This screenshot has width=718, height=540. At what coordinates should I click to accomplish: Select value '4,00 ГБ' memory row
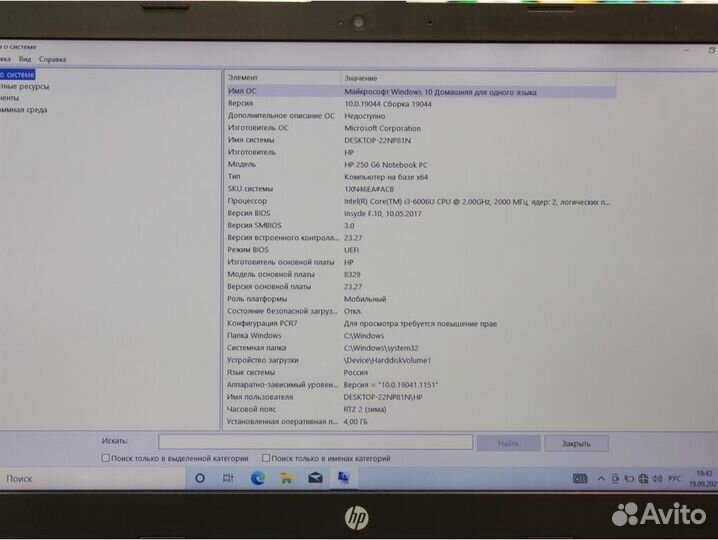[355, 421]
